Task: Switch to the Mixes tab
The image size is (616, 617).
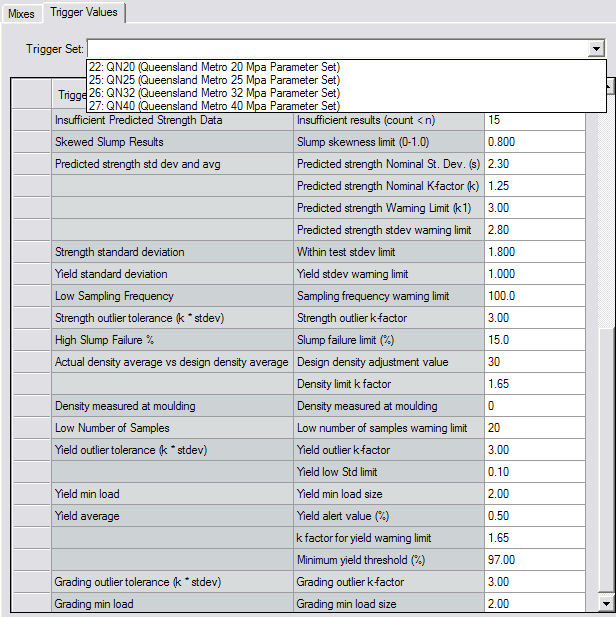Action: (x=21, y=13)
